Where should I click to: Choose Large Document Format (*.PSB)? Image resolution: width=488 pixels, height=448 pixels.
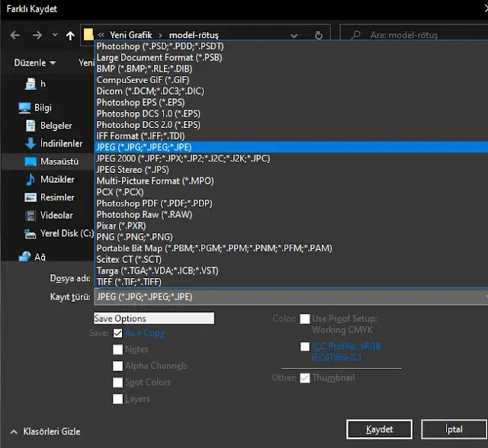(291, 57)
